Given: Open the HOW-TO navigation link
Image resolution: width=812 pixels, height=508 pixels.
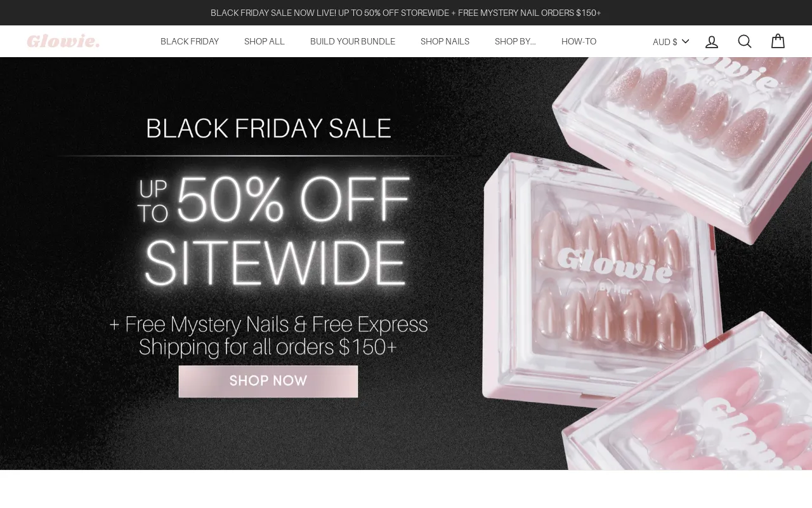Looking at the screenshot, I should point(579,41).
